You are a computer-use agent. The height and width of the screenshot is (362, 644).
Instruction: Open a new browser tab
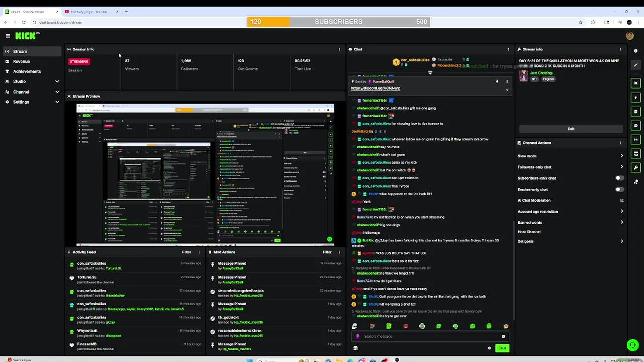tap(126, 11)
